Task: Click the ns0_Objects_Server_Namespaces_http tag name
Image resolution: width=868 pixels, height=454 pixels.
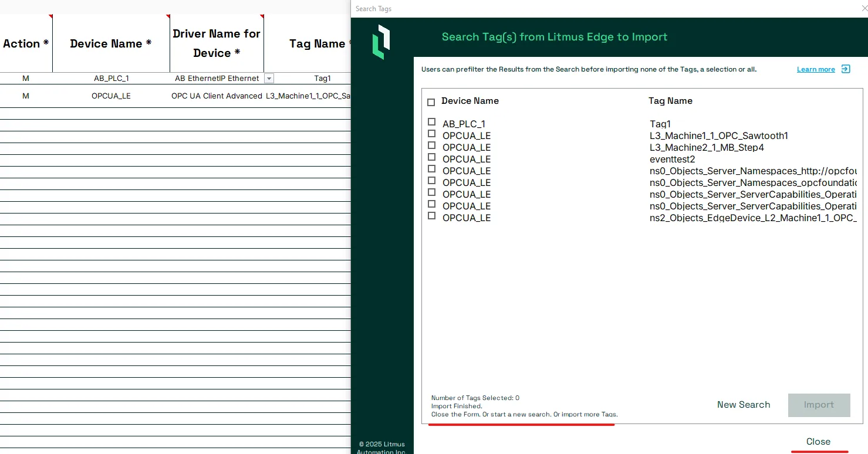Action: pyautogui.click(x=753, y=171)
